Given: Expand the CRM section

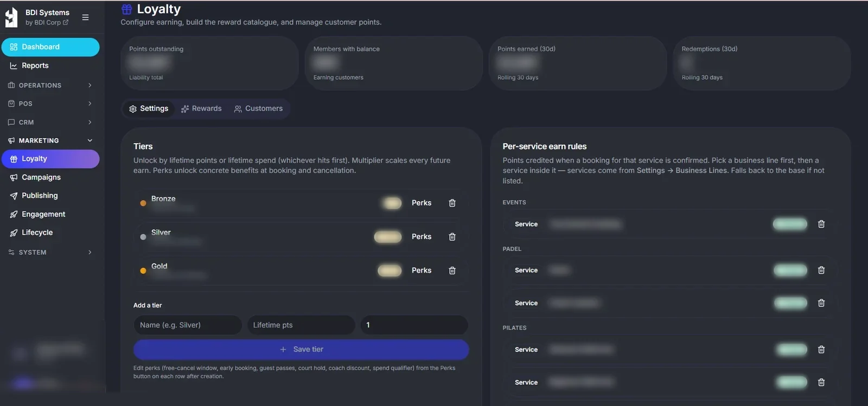Looking at the screenshot, I should pyautogui.click(x=50, y=122).
